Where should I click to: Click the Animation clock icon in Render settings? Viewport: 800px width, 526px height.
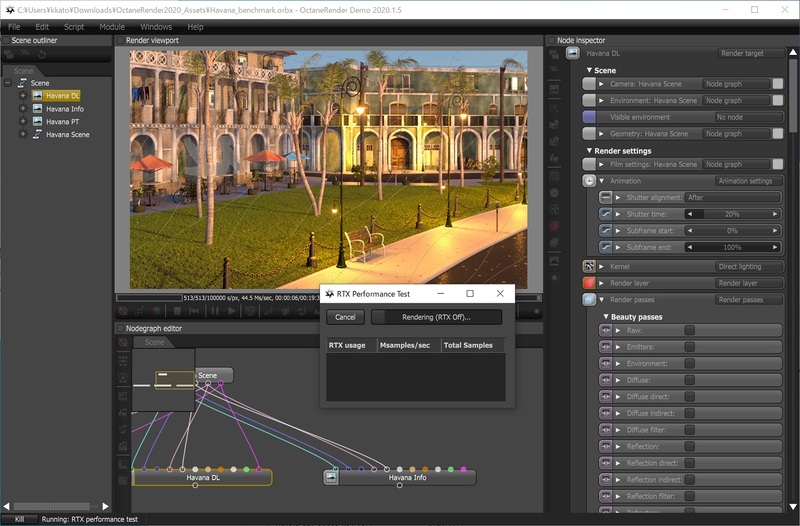pyautogui.click(x=589, y=181)
